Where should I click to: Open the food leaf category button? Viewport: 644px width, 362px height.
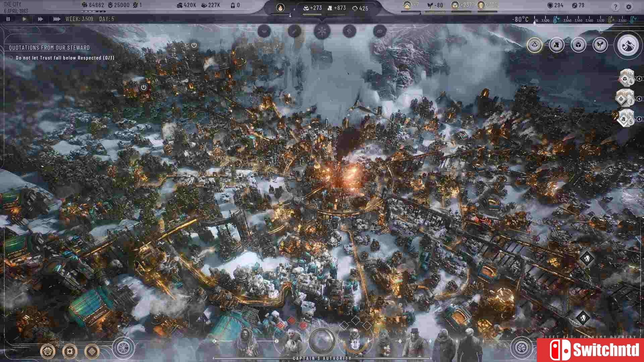(x=600, y=45)
